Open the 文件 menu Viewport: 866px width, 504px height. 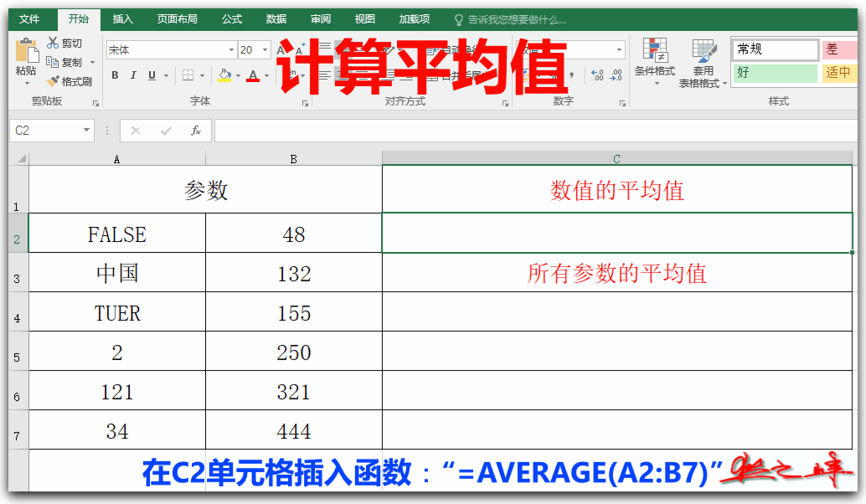pos(29,19)
